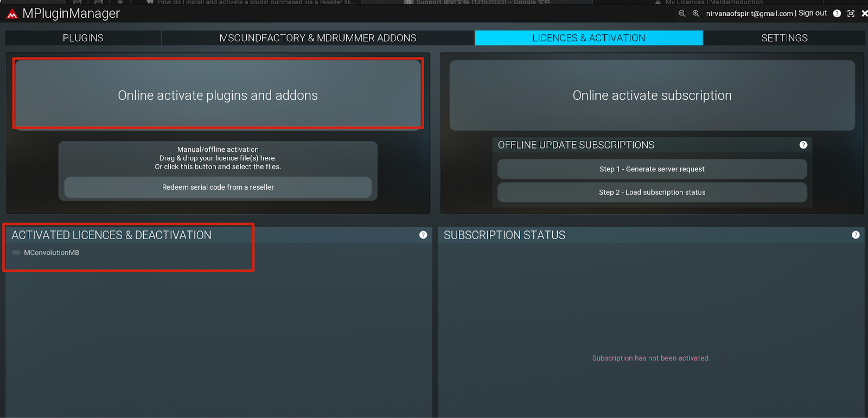The image size is (868, 418).
Task: Switch to the Plugins tab
Action: point(83,38)
